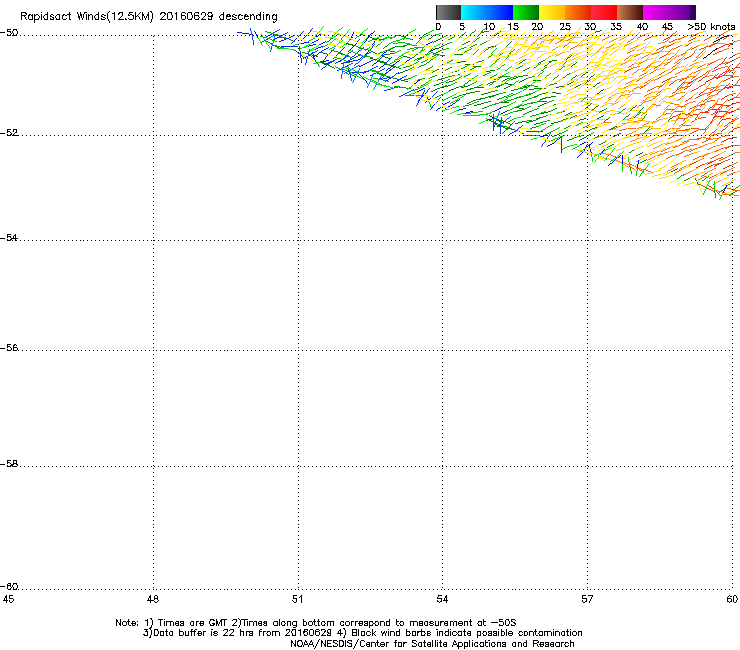Click the '25' legend tick label
Viewport: 740px width, 650px height.
pyautogui.click(x=565, y=27)
